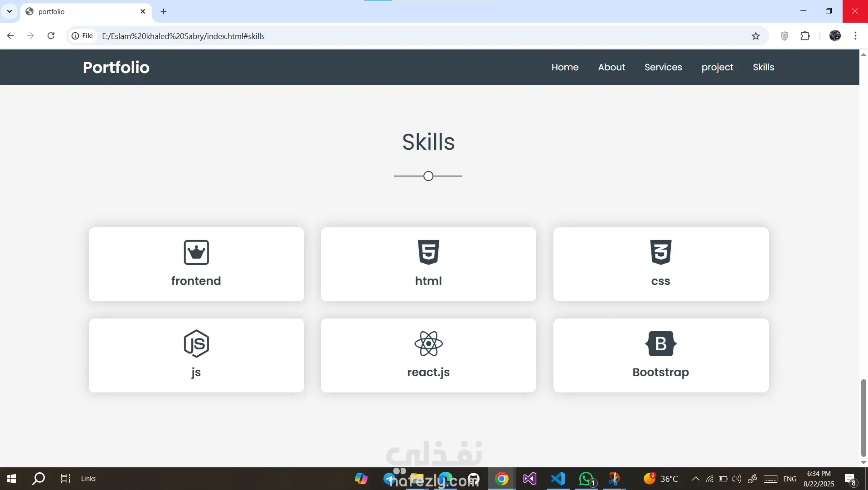Image resolution: width=868 pixels, height=490 pixels.
Task: Go to the About section
Action: 611,67
